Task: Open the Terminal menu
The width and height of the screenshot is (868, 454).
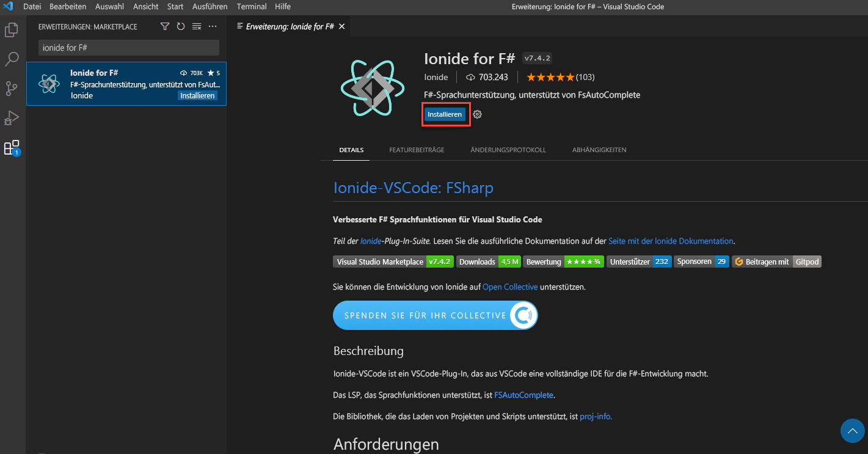Action: [x=251, y=7]
